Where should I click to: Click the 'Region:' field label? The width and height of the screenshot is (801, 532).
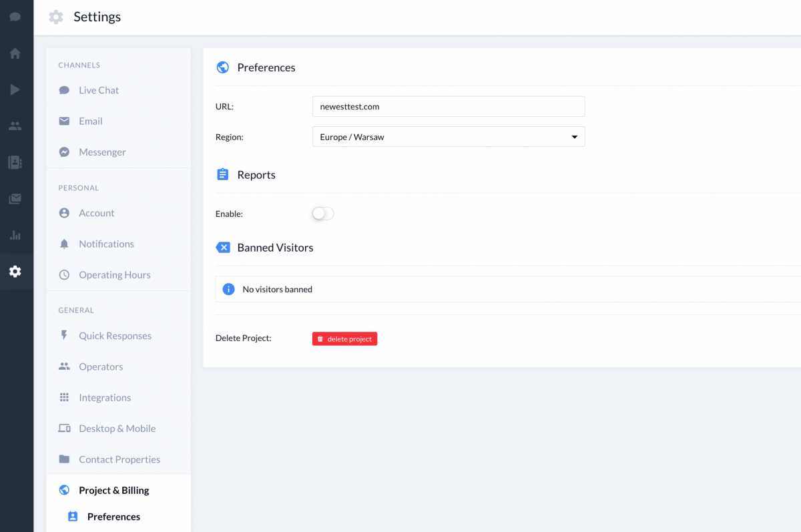pos(230,138)
